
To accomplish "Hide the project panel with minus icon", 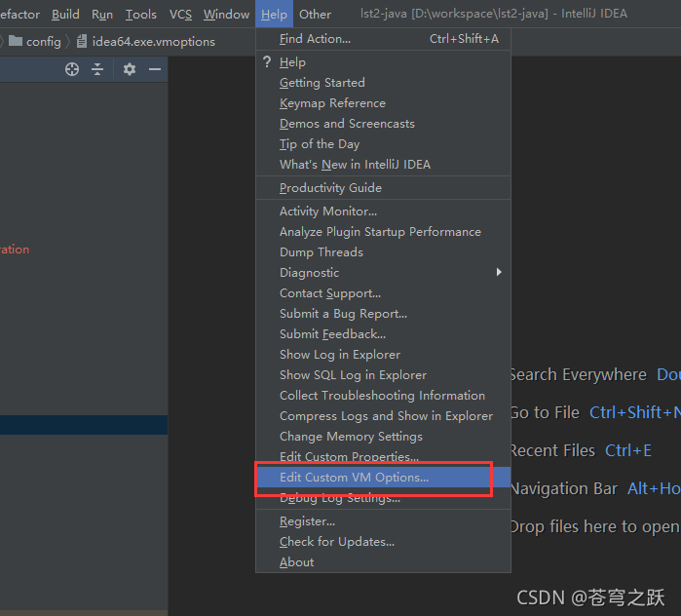I will coord(155,69).
